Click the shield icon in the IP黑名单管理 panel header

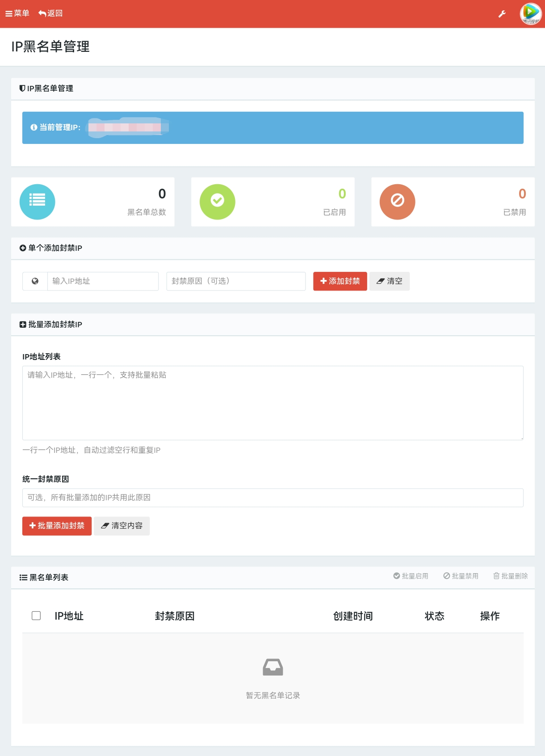coord(22,89)
